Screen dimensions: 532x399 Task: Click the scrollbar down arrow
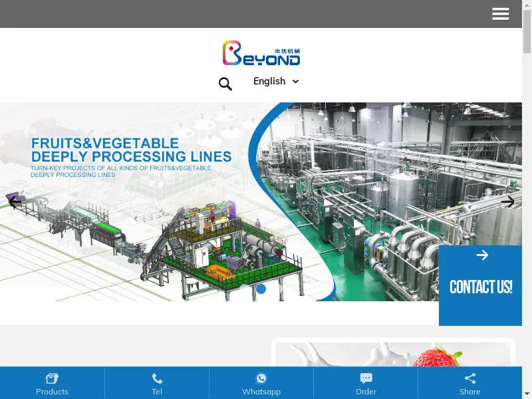pos(527,394)
